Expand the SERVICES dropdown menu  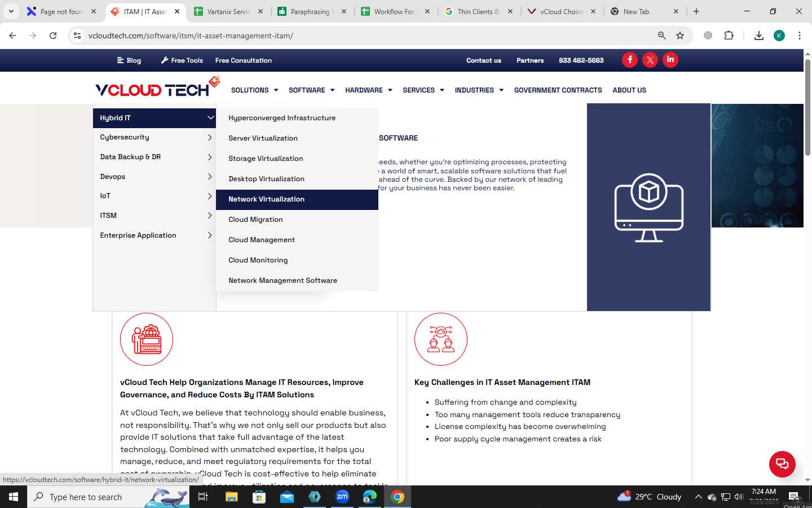coord(423,90)
